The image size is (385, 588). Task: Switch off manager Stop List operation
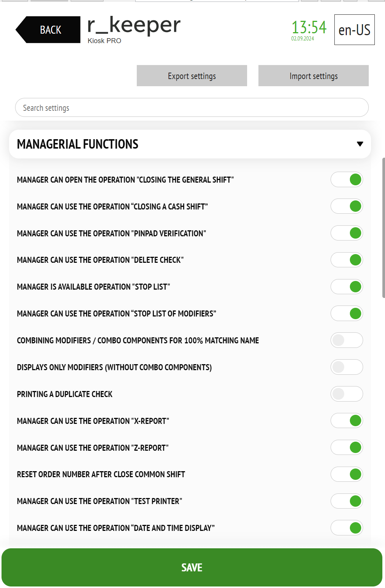point(347,287)
